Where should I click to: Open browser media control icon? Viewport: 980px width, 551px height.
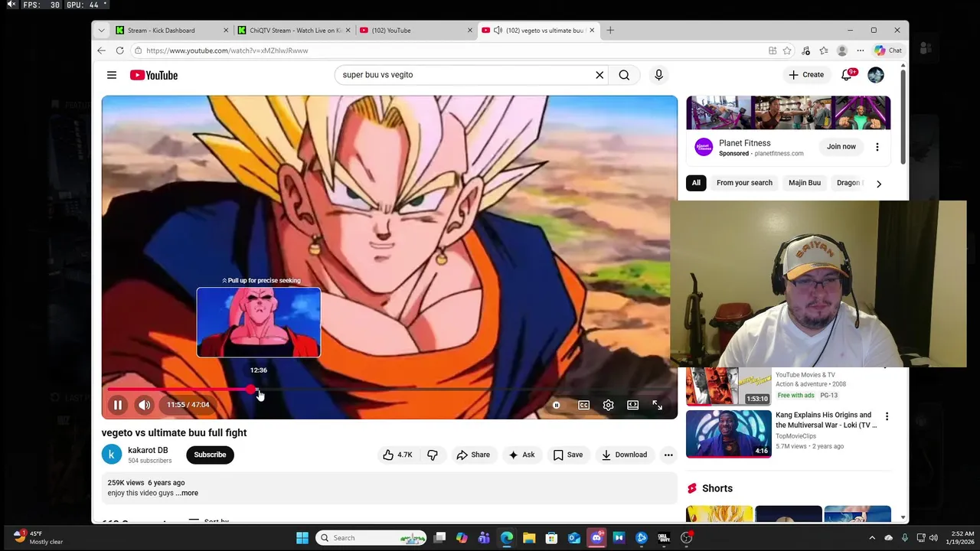coord(805,51)
